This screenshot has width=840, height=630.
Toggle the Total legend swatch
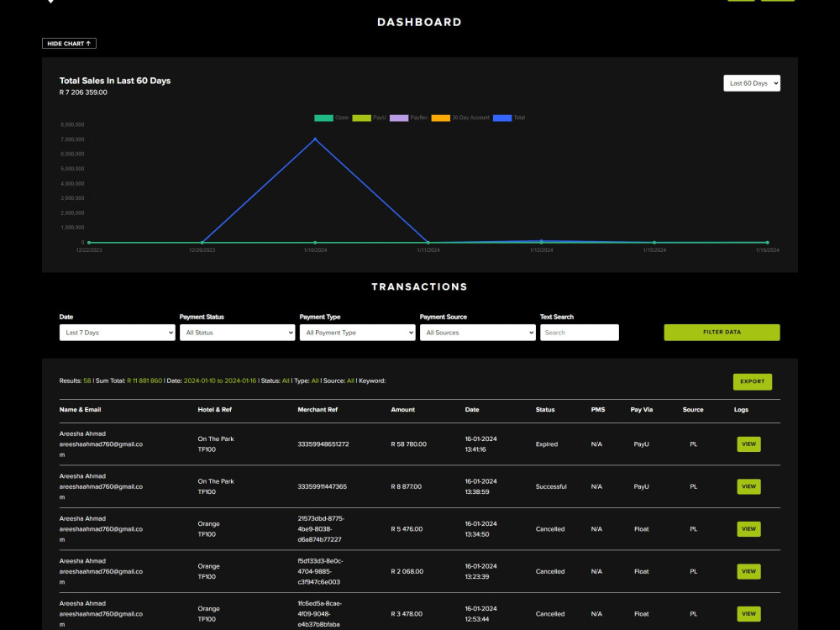click(502, 118)
